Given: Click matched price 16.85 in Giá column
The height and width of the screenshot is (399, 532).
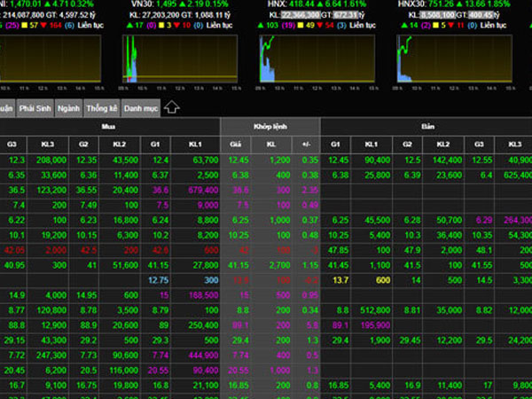Looking at the screenshot, I should point(239,385).
